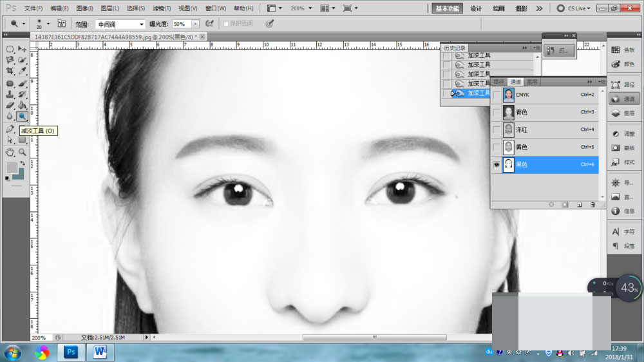
Task: Click the airbrush mode icon in options bar
Action: click(x=209, y=24)
